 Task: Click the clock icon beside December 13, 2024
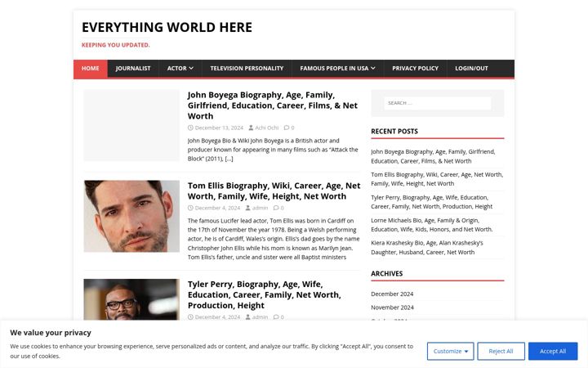[190, 128]
